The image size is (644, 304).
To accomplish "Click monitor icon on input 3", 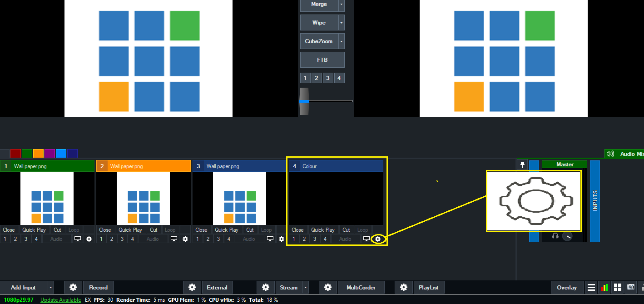I will (270, 239).
